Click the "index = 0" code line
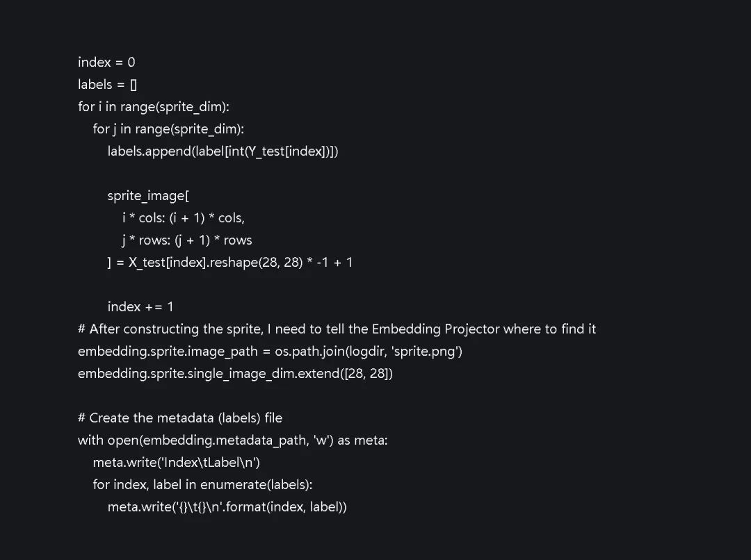This screenshot has width=751, height=560. point(106,63)
